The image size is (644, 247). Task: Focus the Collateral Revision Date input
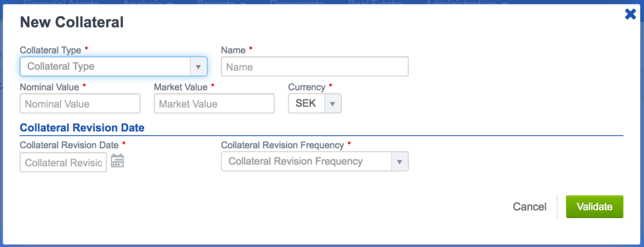click(63, 163)
